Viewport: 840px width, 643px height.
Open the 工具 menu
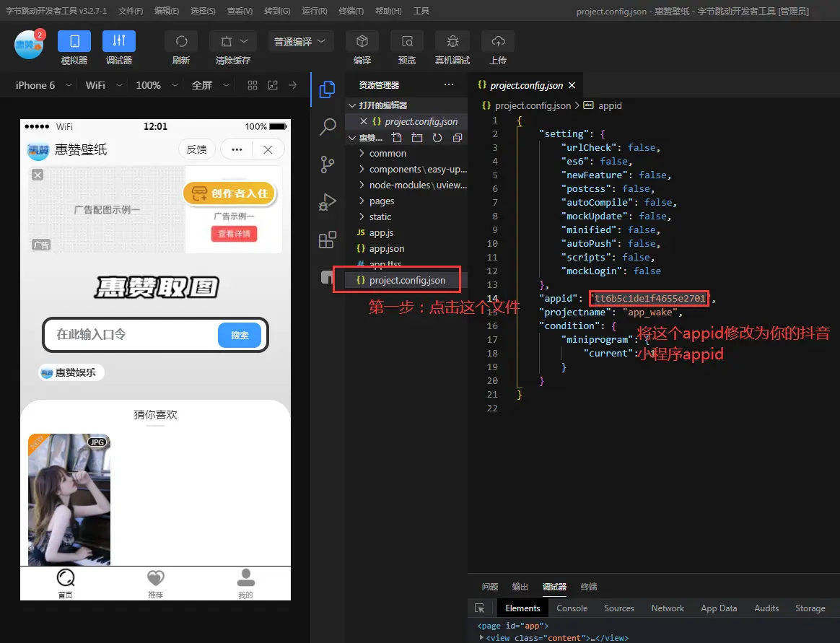tap(421, 11)
